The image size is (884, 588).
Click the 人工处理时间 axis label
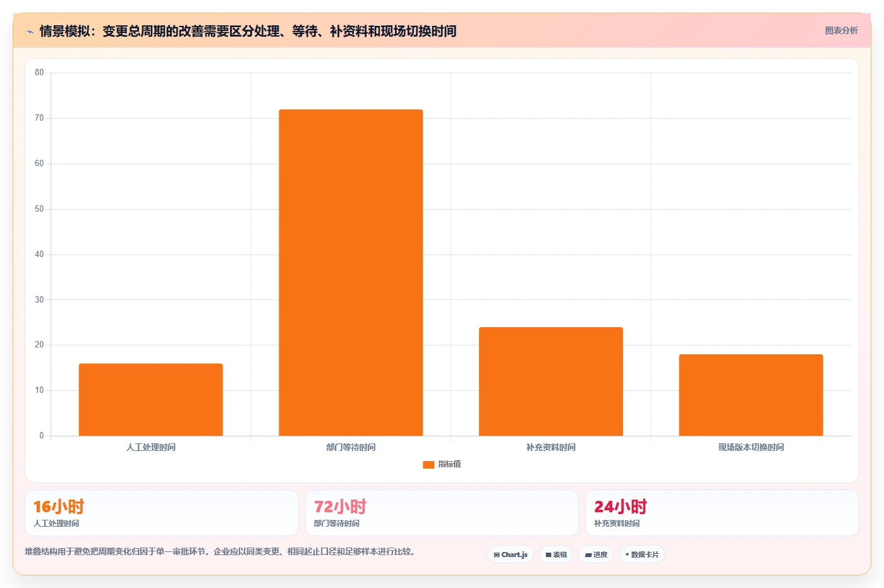151,447
